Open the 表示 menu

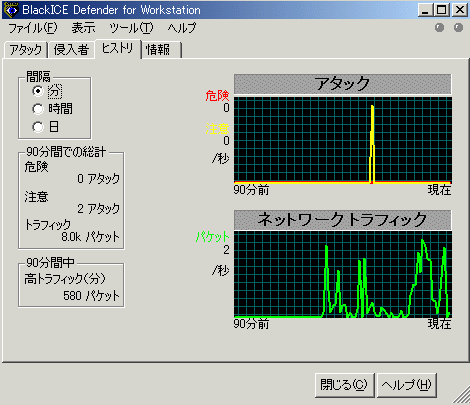(x=83, y=28)
